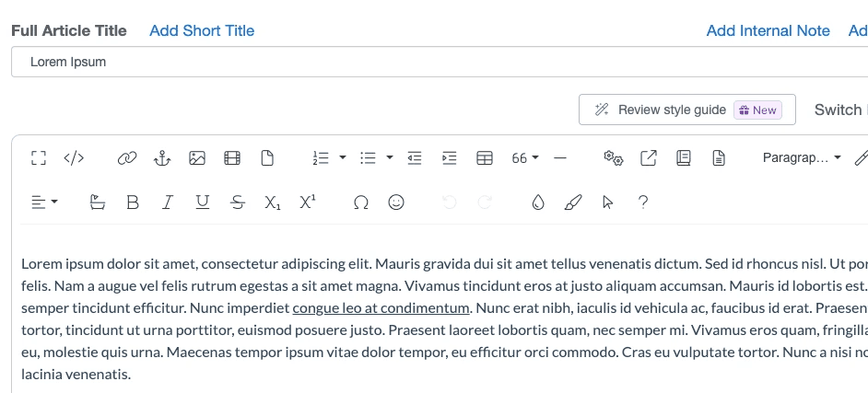Insert a file attachment
This screenshot has width=868, height=393.
click(267, 158)
